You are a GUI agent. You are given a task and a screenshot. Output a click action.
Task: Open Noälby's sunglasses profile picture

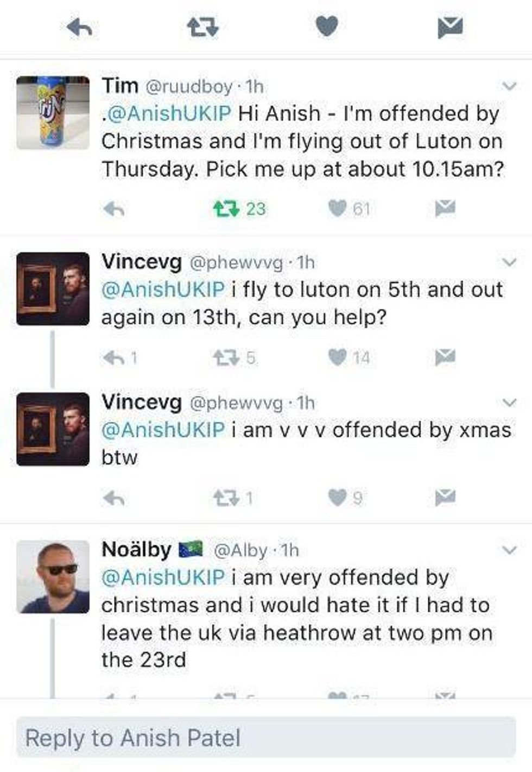(53, 576)
